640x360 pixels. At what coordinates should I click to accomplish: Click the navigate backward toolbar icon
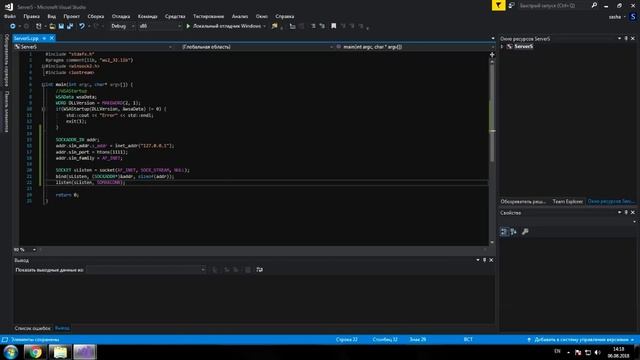tap(13, 26)
